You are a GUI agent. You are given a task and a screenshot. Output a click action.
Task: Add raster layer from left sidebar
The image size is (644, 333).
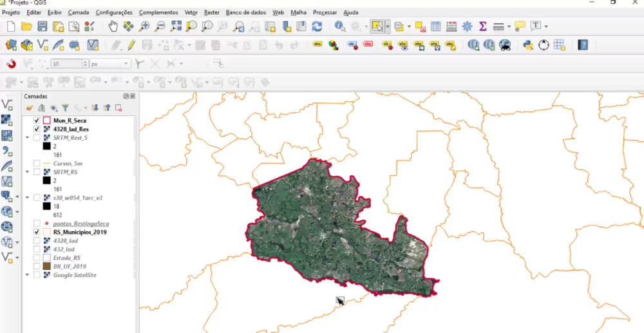point(7,120)
